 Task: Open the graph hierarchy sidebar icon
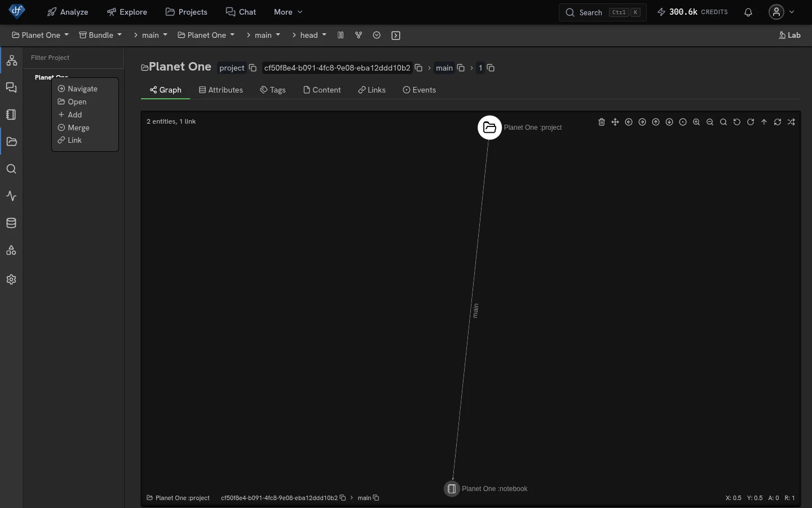pos(11,60)
